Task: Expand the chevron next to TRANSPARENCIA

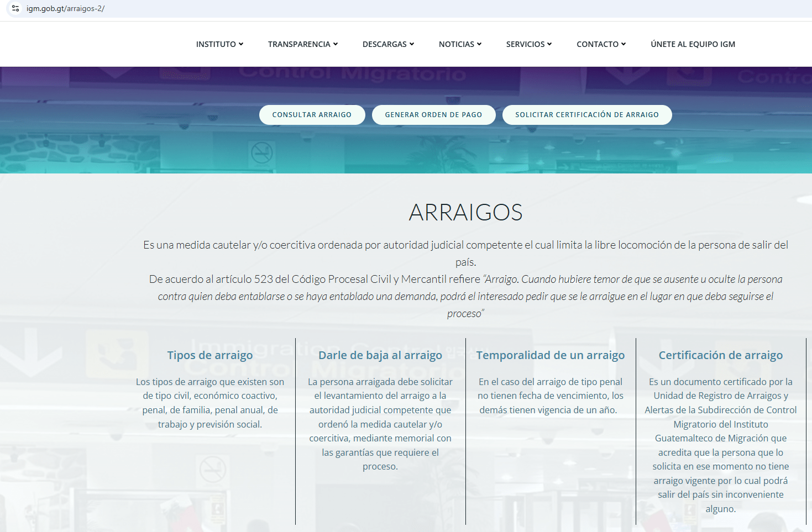Action: 336,44
